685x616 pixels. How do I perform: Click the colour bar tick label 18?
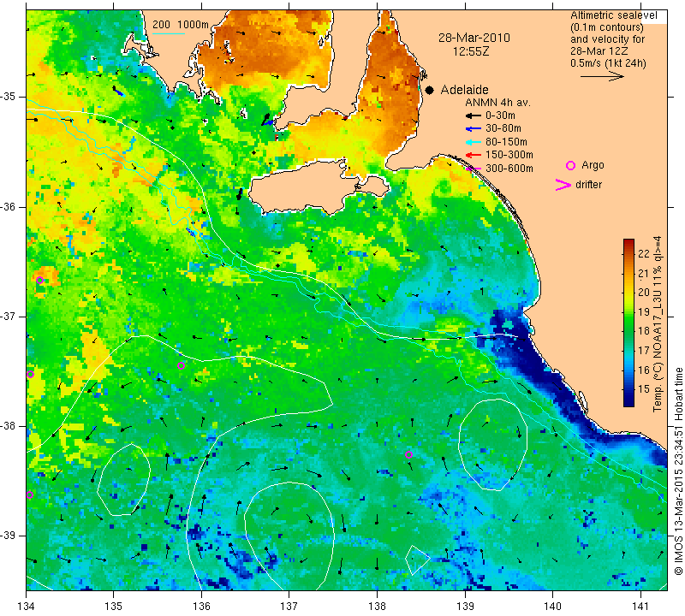click(x=644, y=330)
